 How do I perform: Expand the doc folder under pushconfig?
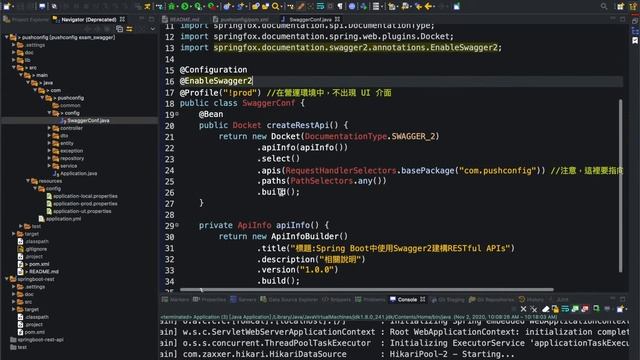13,52
